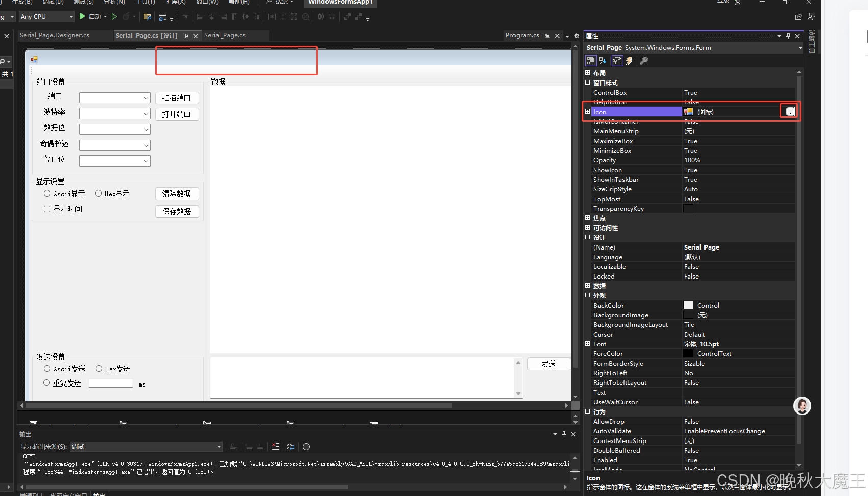Image resolution: width=868 pixels, height=496 pixels.
Task: Click the Property Pages wrench icon
Action: click(644, 61)
